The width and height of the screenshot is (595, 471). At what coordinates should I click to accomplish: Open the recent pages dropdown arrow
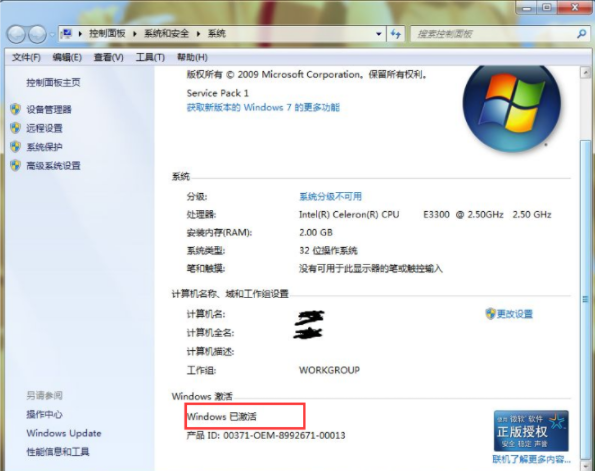tap(52, 35)
